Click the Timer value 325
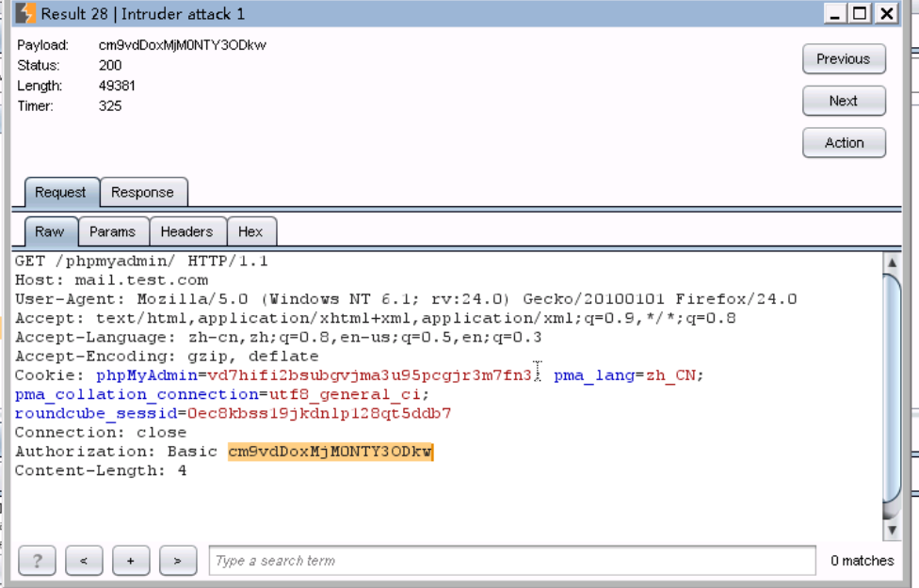This screenshot has height=588, width=919. [110, 106]
